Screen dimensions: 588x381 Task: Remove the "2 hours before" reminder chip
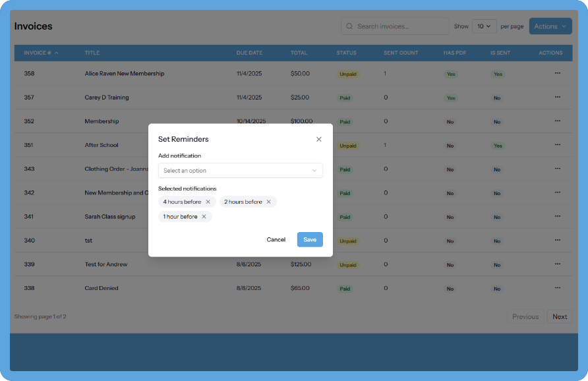(x=270, y=202)
